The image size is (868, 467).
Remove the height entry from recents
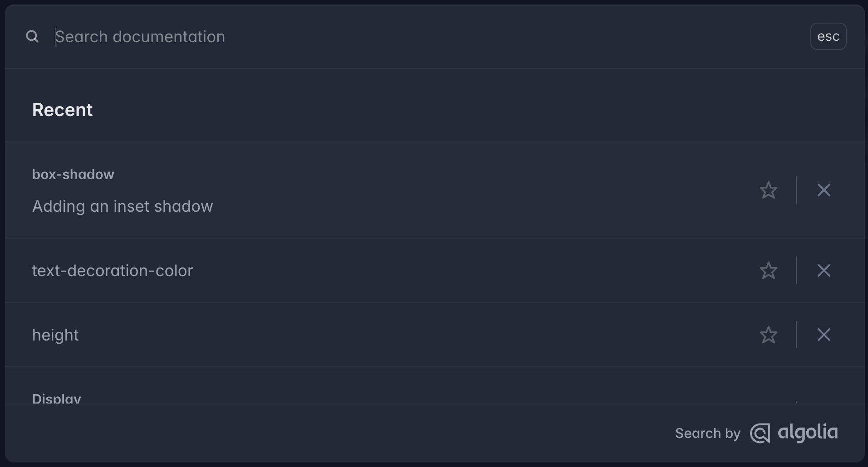tap(824, 335)
